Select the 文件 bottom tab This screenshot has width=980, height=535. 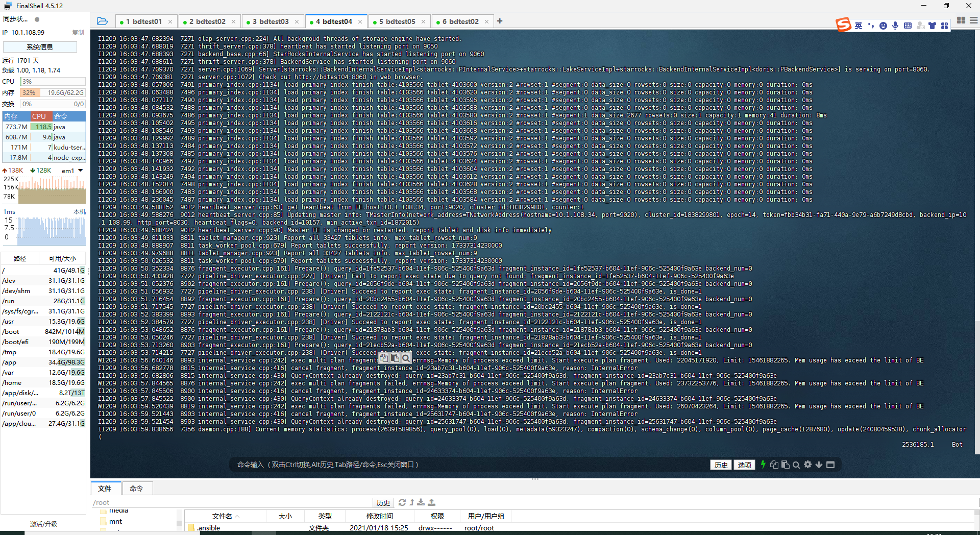[105, 489]
